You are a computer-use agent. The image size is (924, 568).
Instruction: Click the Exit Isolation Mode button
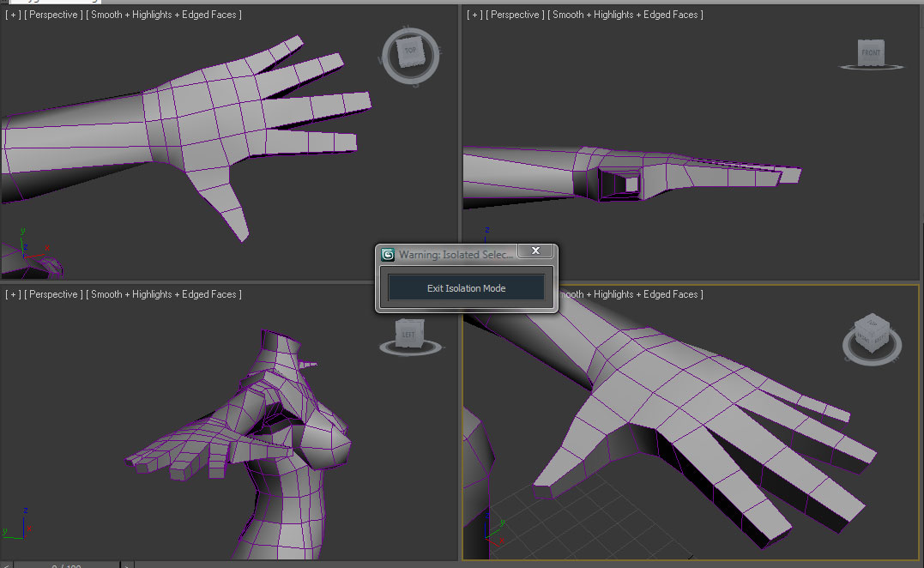(466, 288)
